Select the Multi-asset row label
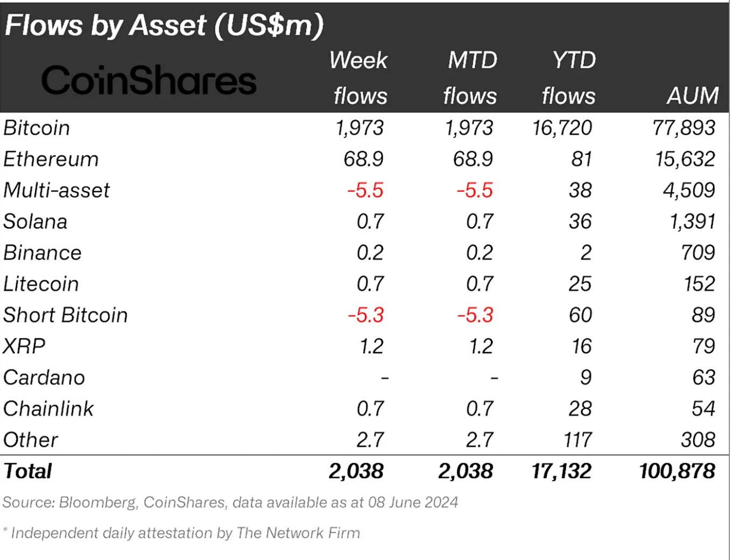The height and width of the screenshot is (560, 732). [x=57, y=191]
